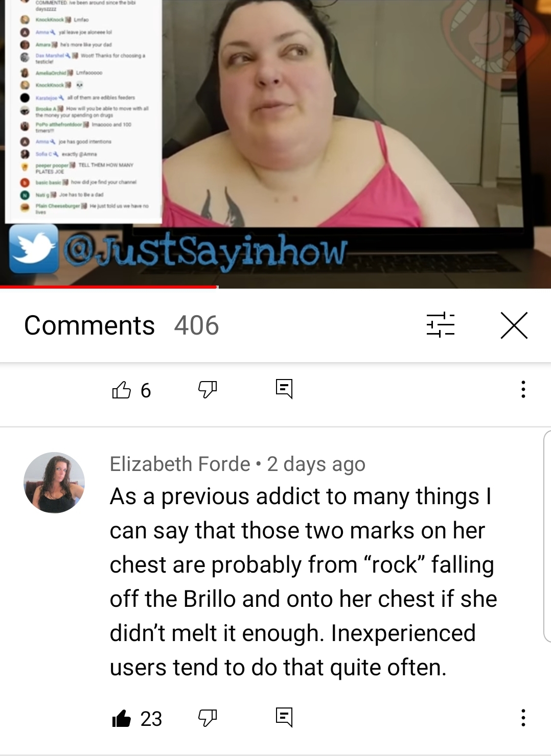Viewport: 551px width, 756px height.
Task: Tap the Comments header title
Action: 89,325
